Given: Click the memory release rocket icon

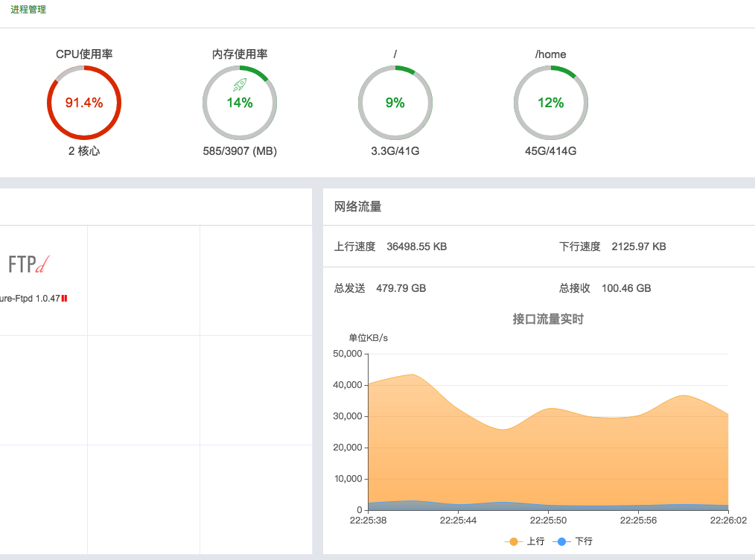Looking at the screenshot, I should 240,85.
